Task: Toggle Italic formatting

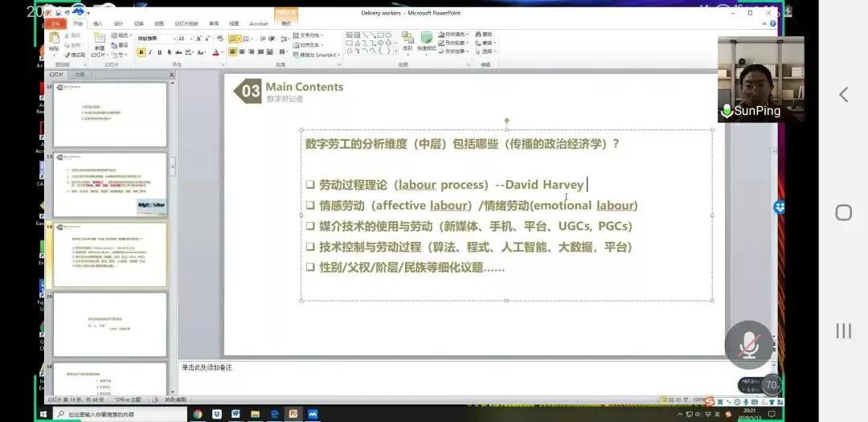Action: coord(150,52)
